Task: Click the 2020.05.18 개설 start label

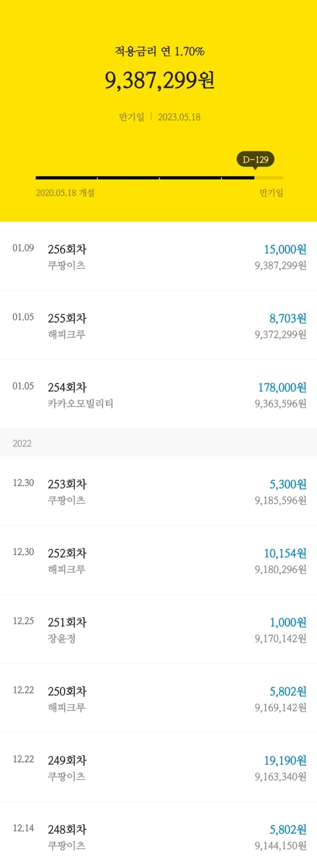Action: (65, 193)
